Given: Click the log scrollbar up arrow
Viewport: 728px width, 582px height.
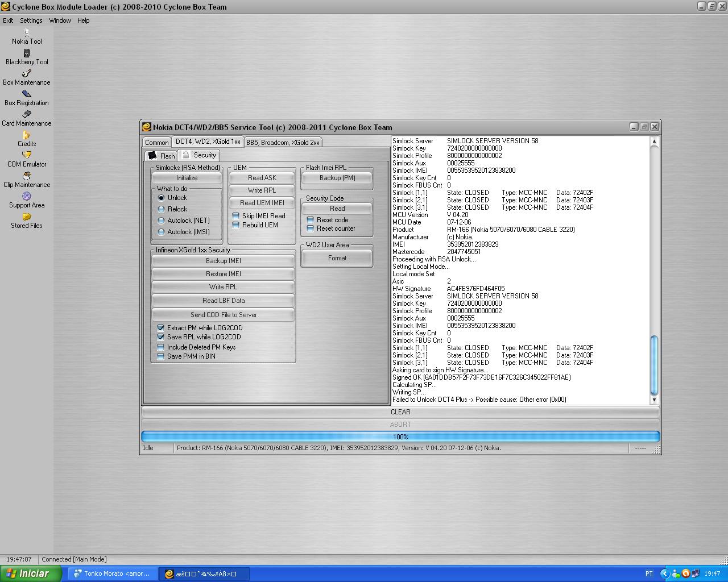Looking at the screenshot, I should click(654, 141).
